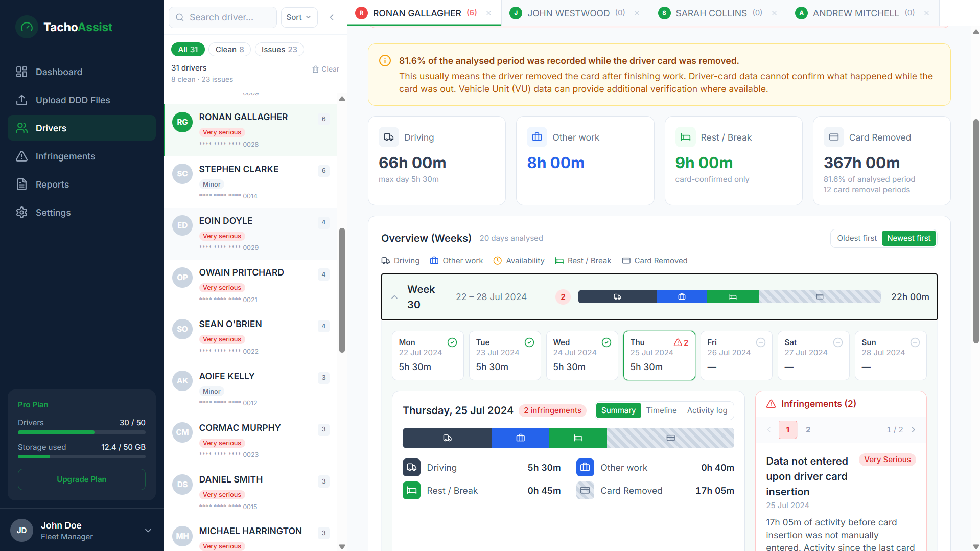Close the JOHN WESTWOOD tab
Screen dimensions: 980x551
[637, 13]
